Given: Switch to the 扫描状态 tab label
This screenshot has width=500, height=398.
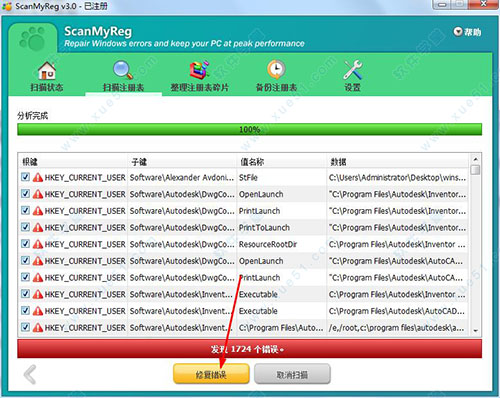Looking at the screenshot, I should (47, 88).
